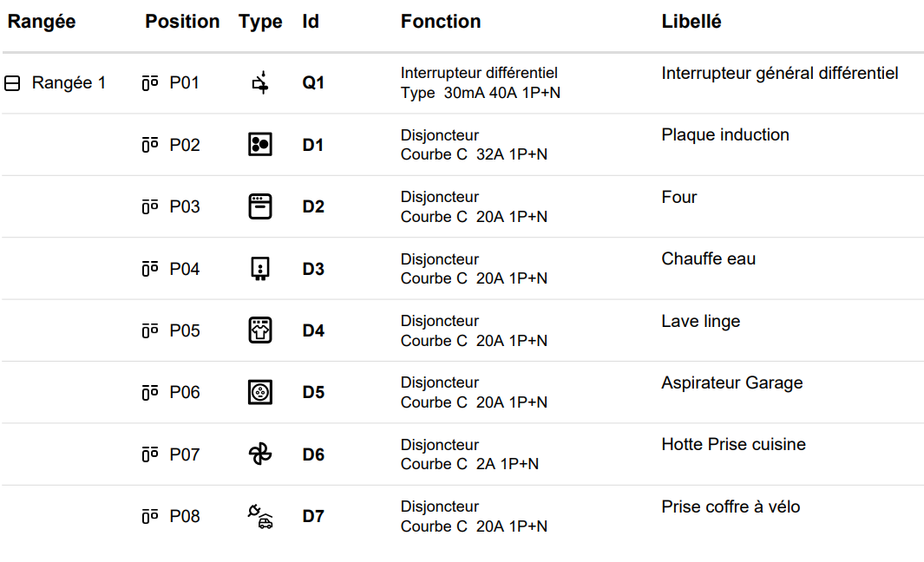This screenshot has width=924, height=562.
Task: Click the Fonction column header
Action: click(441, 22)
